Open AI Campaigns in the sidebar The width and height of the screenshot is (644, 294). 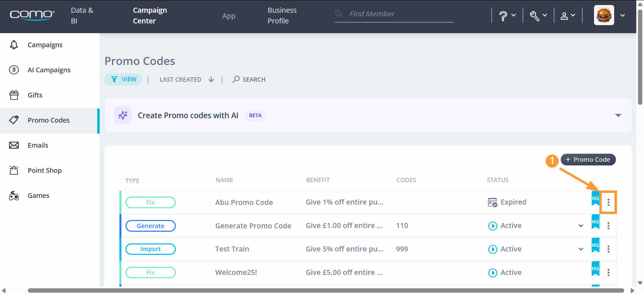click(x=50, y=70)
